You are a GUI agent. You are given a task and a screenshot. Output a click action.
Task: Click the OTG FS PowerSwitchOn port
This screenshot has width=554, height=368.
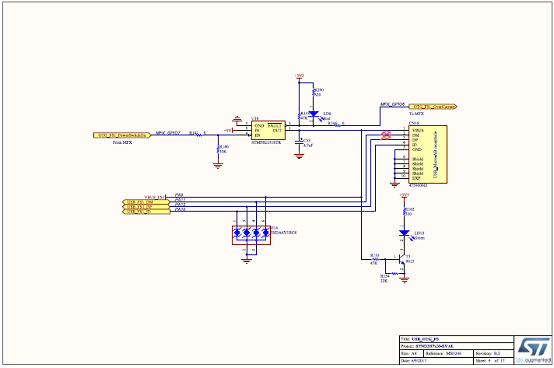coord(122,135)
